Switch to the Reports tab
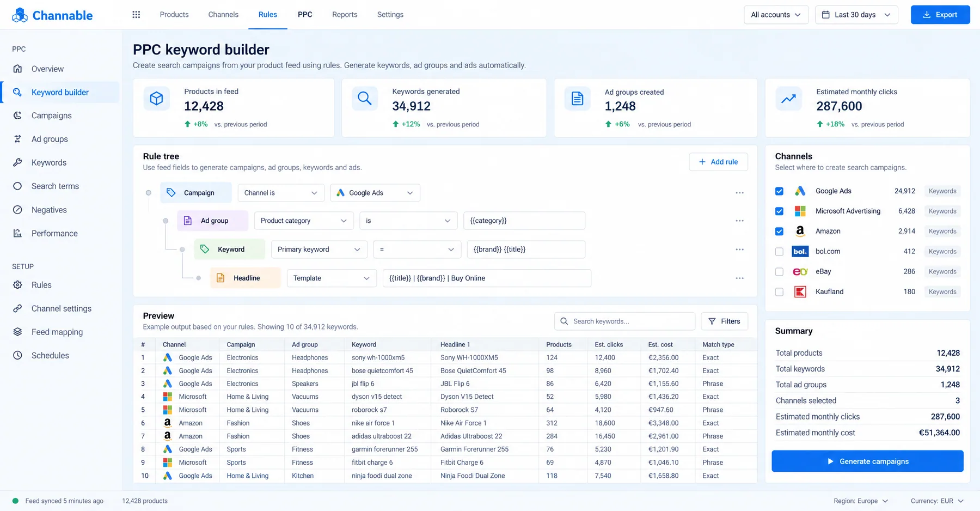 (345, 15)
